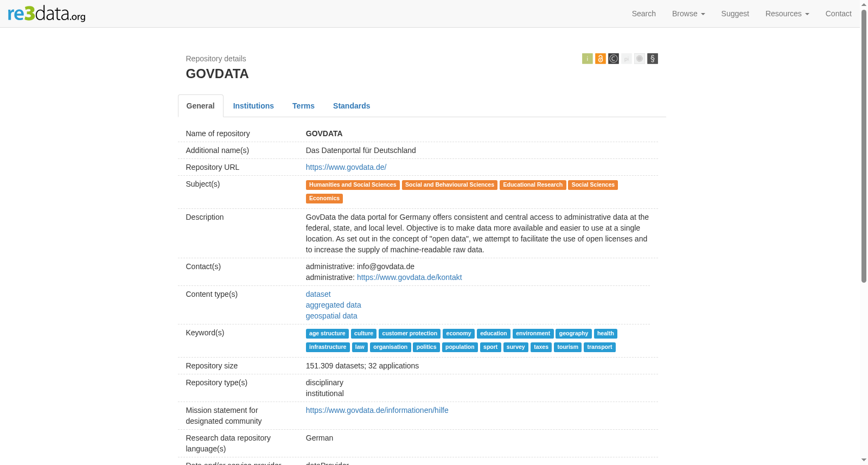Click the organisation keyword tag

point(390,347)
